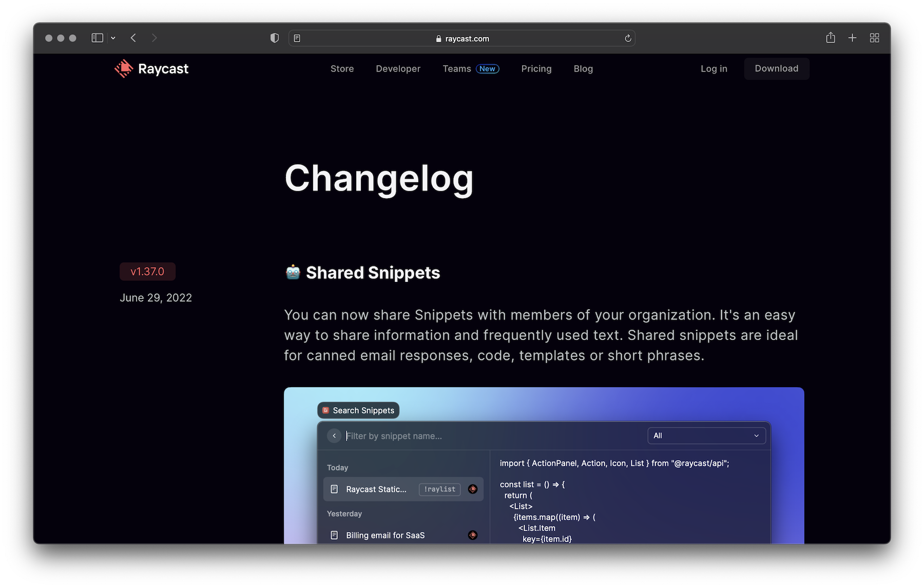
Task: Click the Raycast logo icon
Action: [x=124, y=69]
